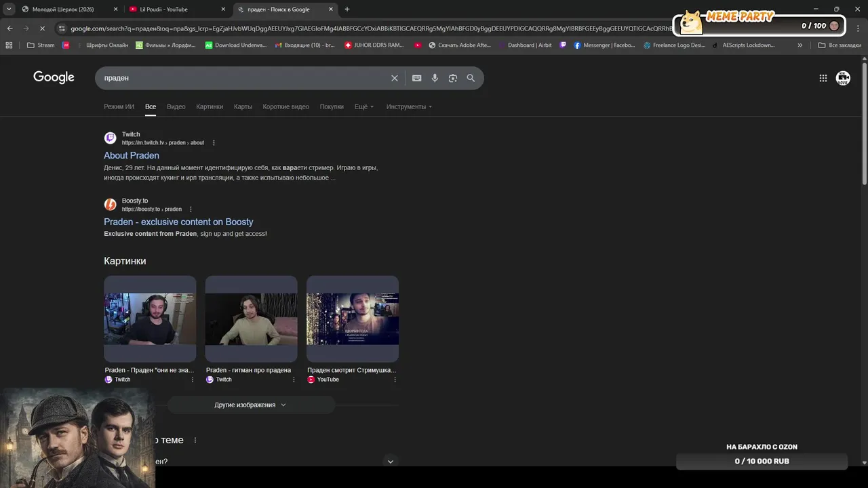Switch to 'Карты' results tab
This screenshot has height=488, width=868.
pos(243,107)
